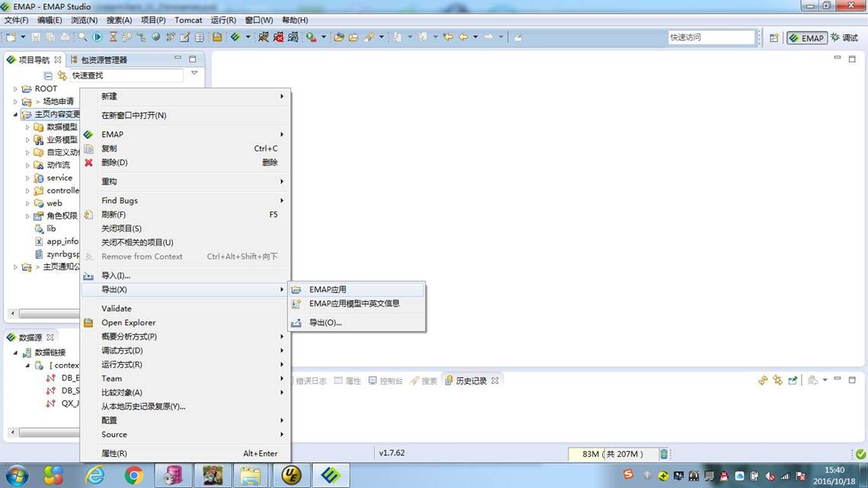Collapse the 主页内容变更 project node
The height and width of the screenshot is (488, 868).
[x=15, y=114]
